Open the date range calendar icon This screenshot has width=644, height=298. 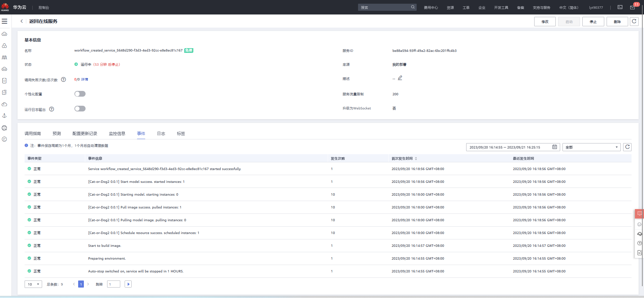554,147
